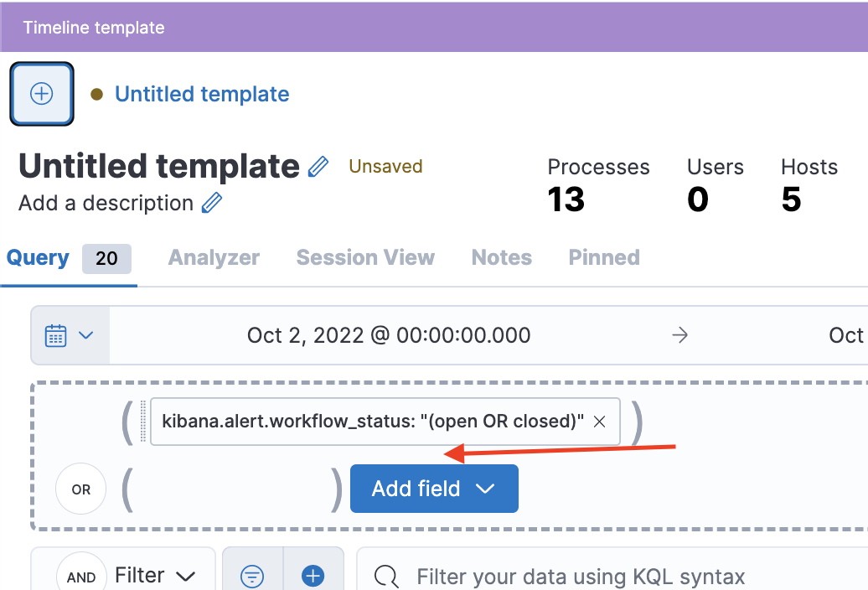This screenshot has width=868, height=590.
Task: Click the arrow between the date range fields
Action: coord(679,334)
